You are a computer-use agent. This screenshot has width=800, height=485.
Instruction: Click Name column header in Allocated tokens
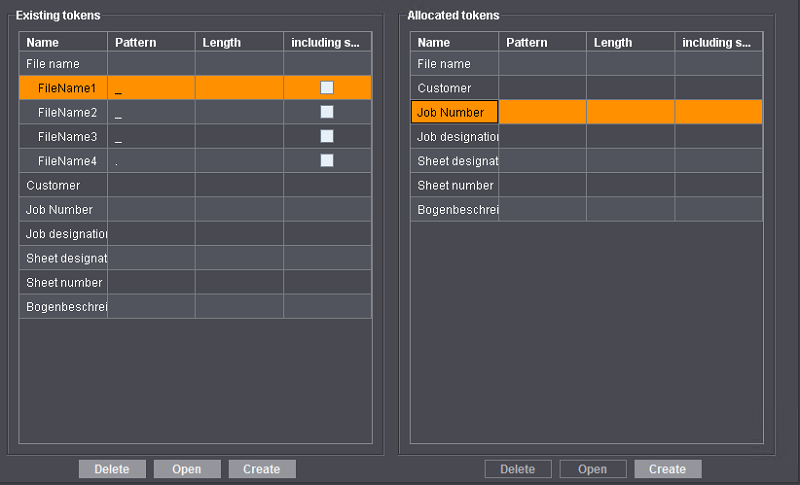[x=455, y=42]
